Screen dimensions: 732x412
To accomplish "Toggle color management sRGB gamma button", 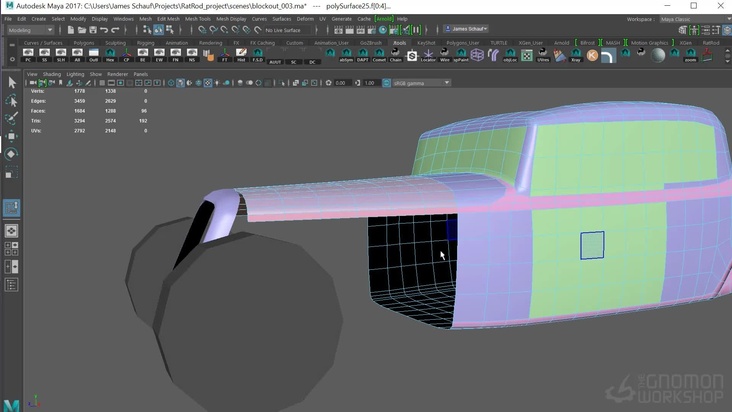I will coord(387,83).
